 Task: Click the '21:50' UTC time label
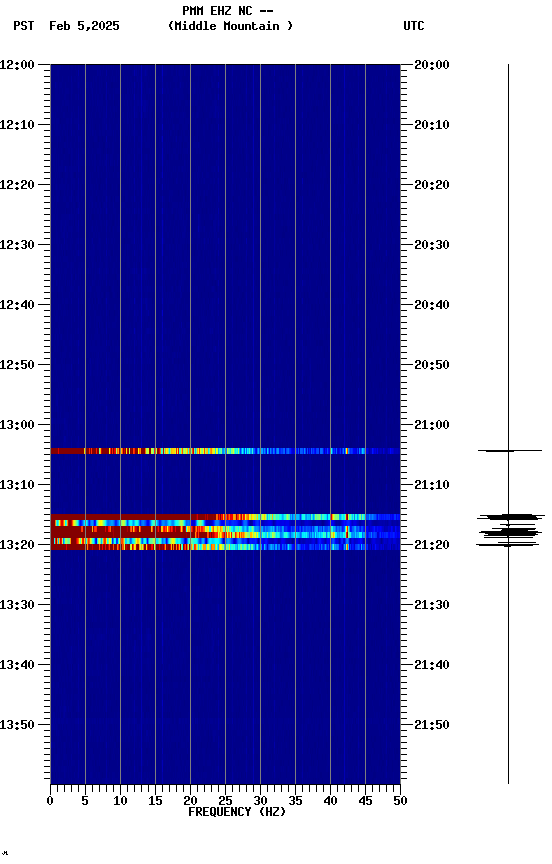click(x=432, y=725)
